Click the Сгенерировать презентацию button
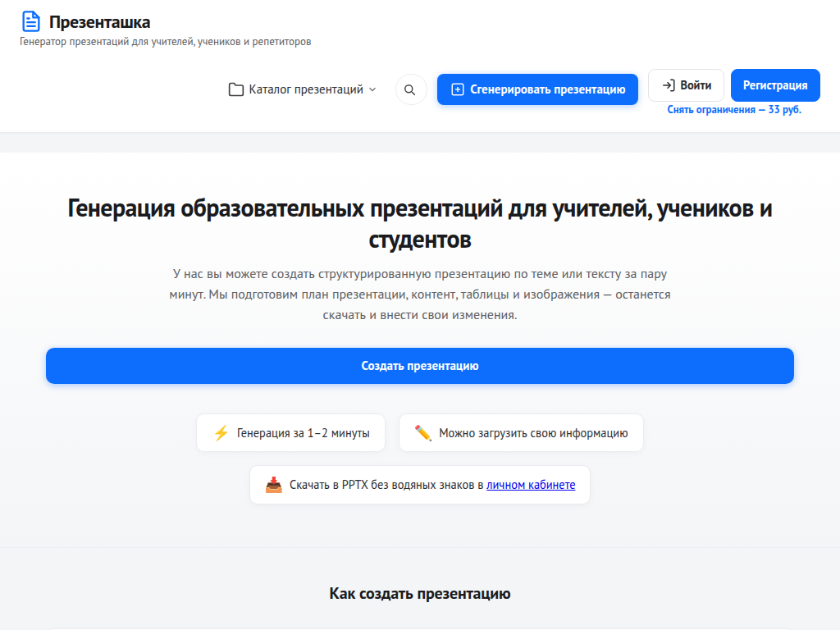840x630 pixels. (537, 89)
